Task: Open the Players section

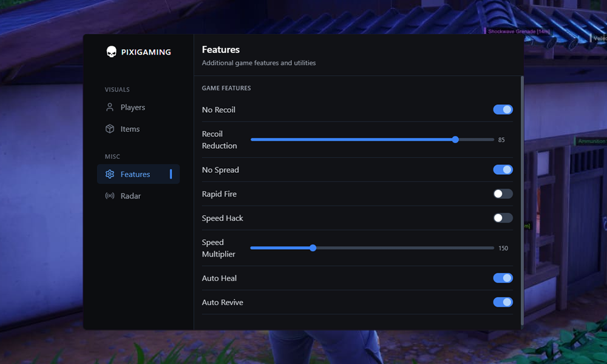Action: coord(138,107)
